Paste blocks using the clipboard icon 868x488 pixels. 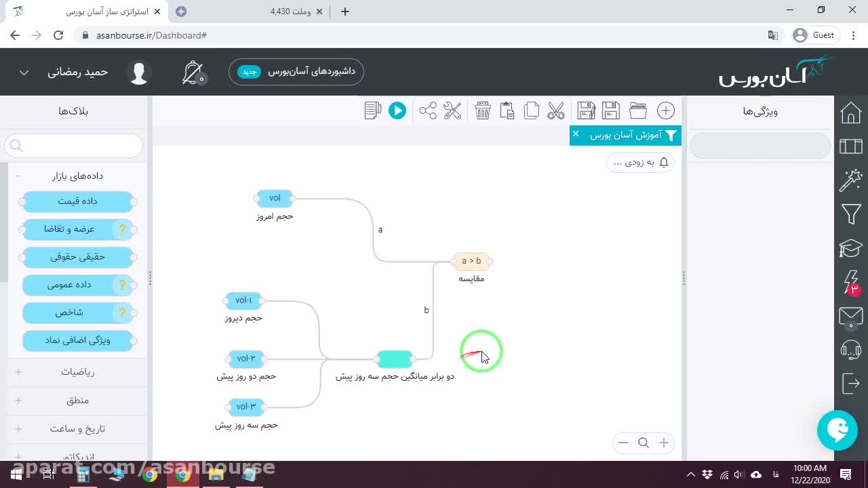point(507,110)
